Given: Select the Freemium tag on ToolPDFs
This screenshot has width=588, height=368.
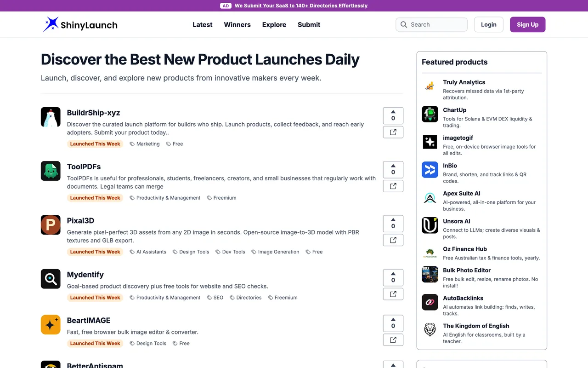Looking at the screenshot, I should pyautogui.click(x=221, y=198).
